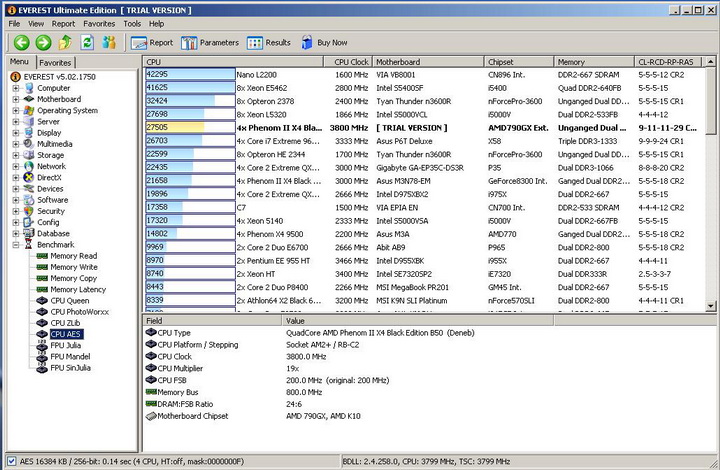Select the DirectX icon in tree

point(29,178)
